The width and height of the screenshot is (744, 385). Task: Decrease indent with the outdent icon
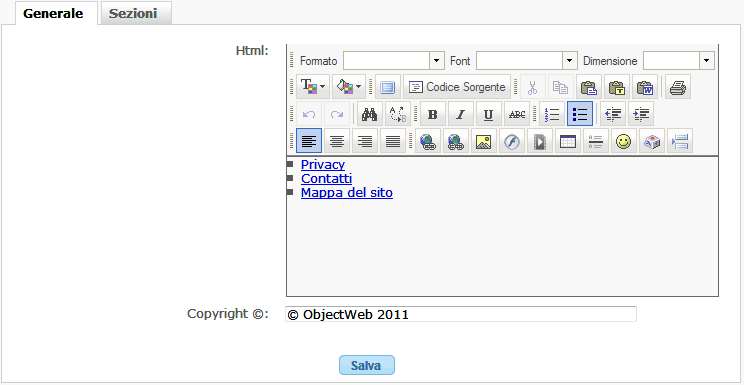tap(613, 114)
